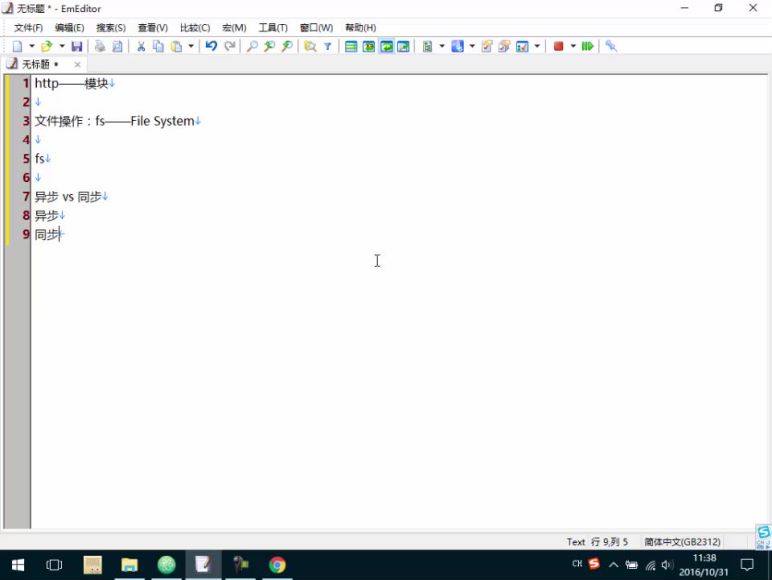This screenshot has height=580, width=772.
Task: Click the Copy toolbar icon
Action: coord(158,46)
